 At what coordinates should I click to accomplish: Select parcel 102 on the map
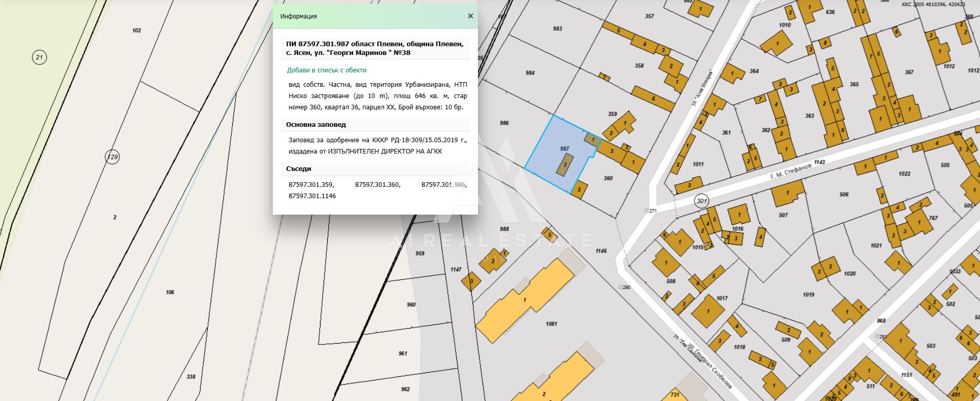136,31
